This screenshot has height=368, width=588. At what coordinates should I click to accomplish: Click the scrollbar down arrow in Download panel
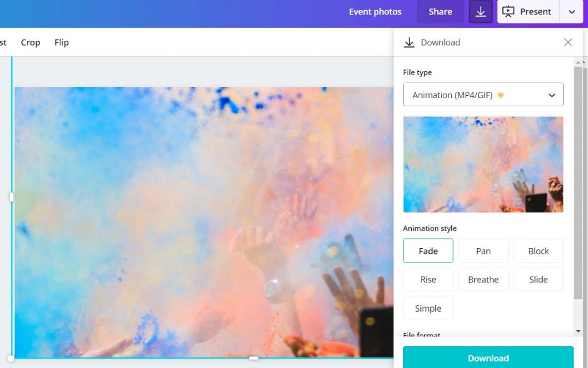point(578,331)
